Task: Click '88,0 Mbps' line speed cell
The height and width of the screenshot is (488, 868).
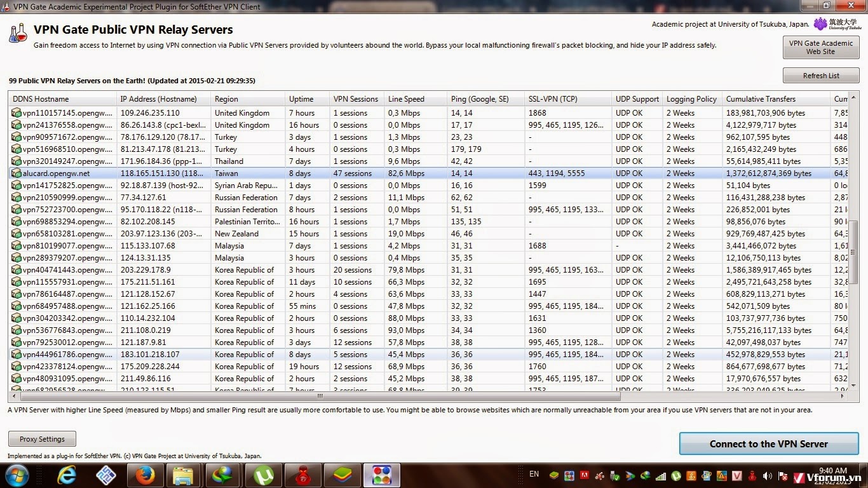Action: pyautogui.click(x=406, y=318)
